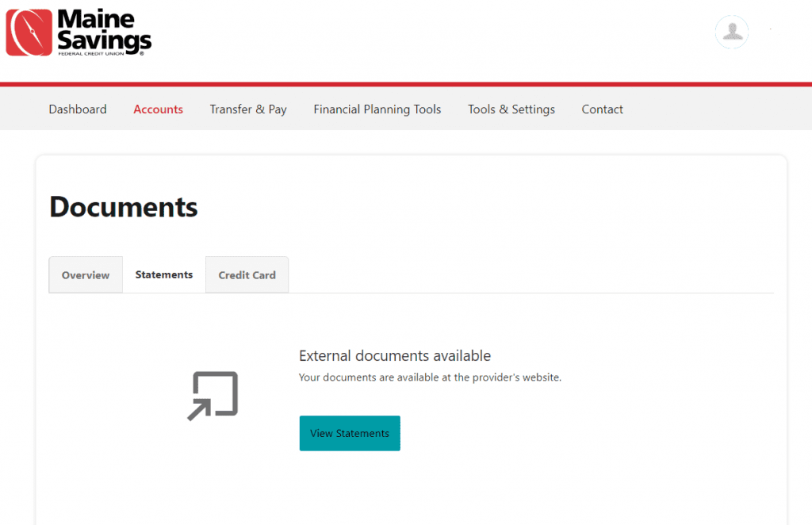Go to Tools & Settings

511,109
